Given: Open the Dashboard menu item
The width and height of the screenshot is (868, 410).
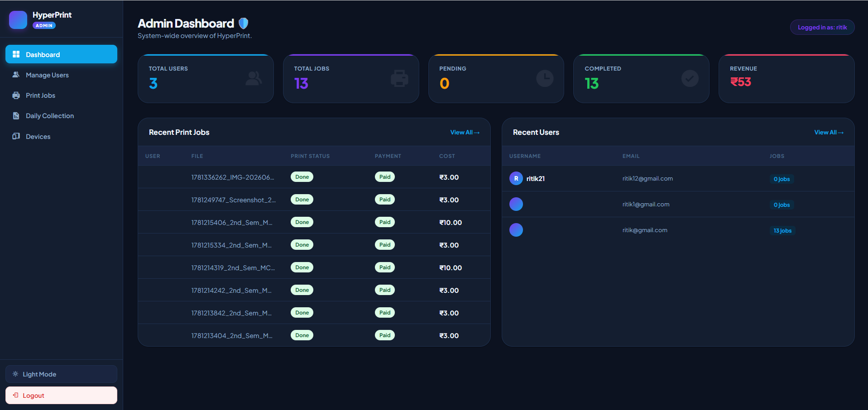Looking at the screenshot, I should (61, 54).
